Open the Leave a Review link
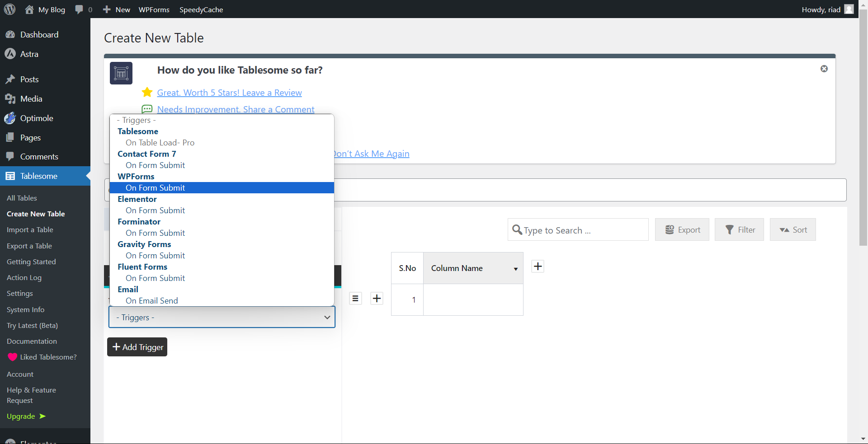The image size is (868, 444). click(229, 93)
